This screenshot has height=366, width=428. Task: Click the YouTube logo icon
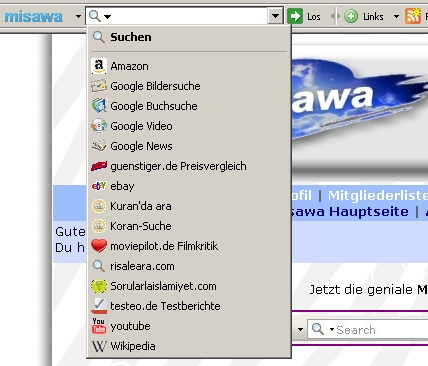pyautogui.click(x=99, y=326)
